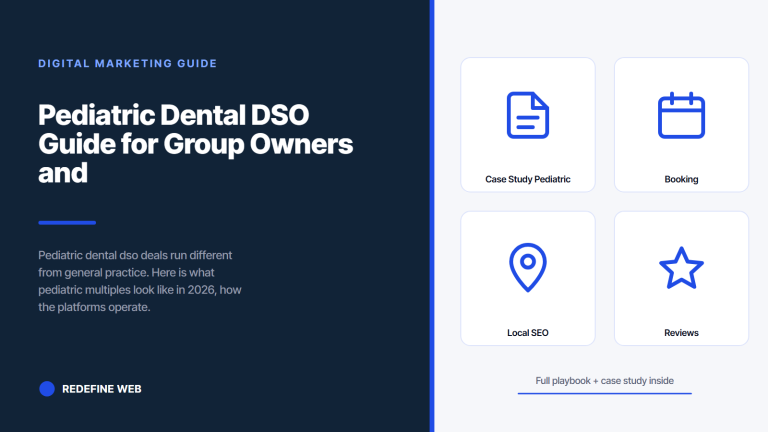Click the 'Pediatric Dental DSO Guide' title
Screen dimensions: 768x432
click(195, 144)
